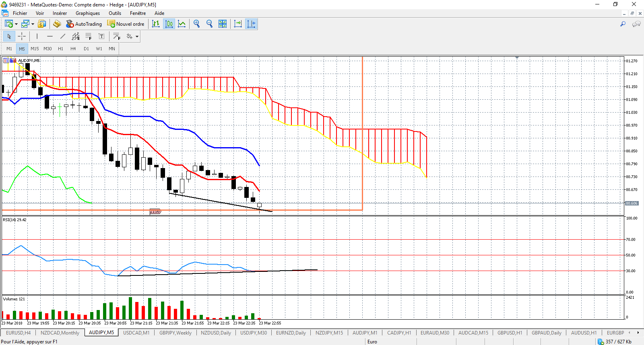The width and height of the screenshot is (644, 345).
Task: Click the chart shift triangle marker
Action: [x=517, y=58]
